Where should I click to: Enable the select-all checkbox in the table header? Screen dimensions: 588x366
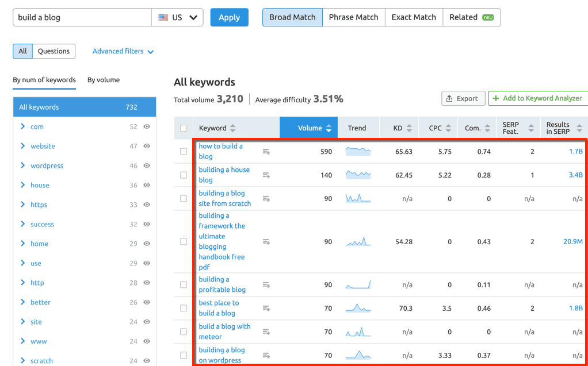click(183, 128)
